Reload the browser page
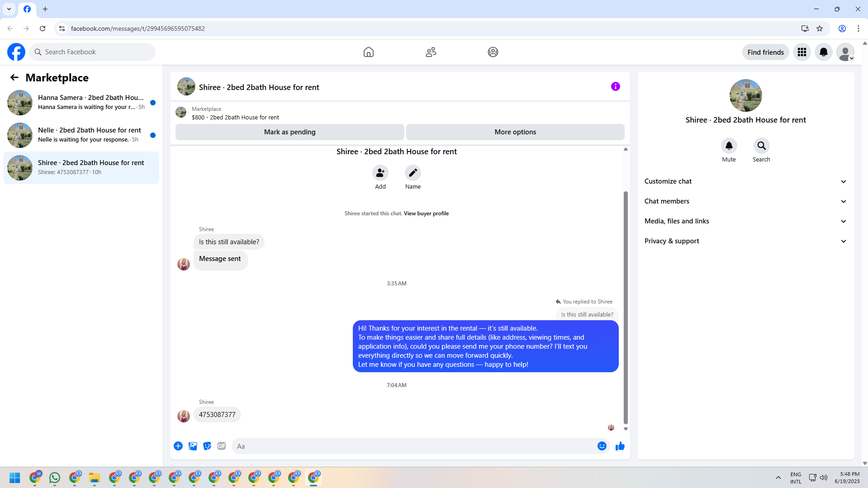 pyautogui.click(x=43, y=28)
